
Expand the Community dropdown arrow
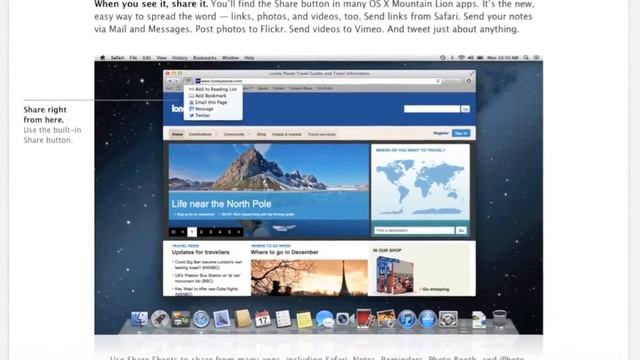(249, 134)
